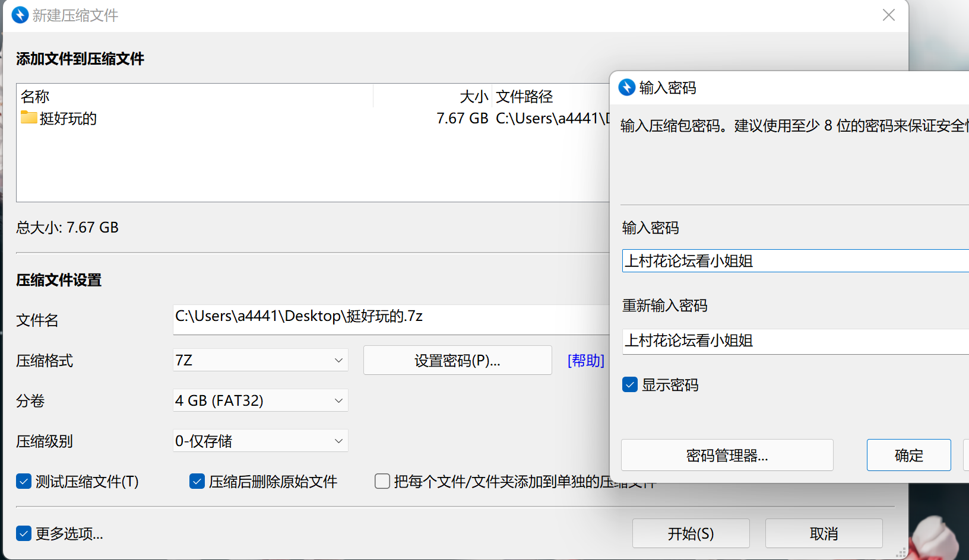Select the 挺好玩的 folder icon in the file list
This screenshot has width=969, height=560.
(29, 117)
